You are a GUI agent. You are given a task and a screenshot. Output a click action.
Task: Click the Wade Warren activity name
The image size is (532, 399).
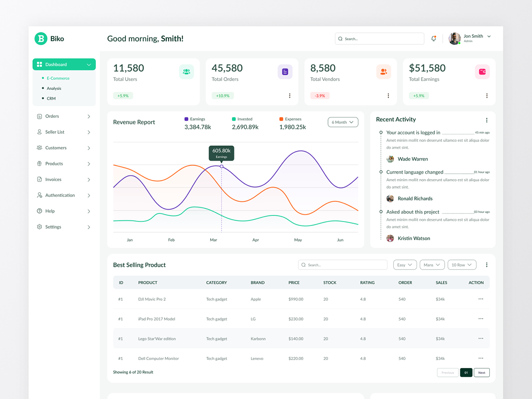click(x=413, y=159)
